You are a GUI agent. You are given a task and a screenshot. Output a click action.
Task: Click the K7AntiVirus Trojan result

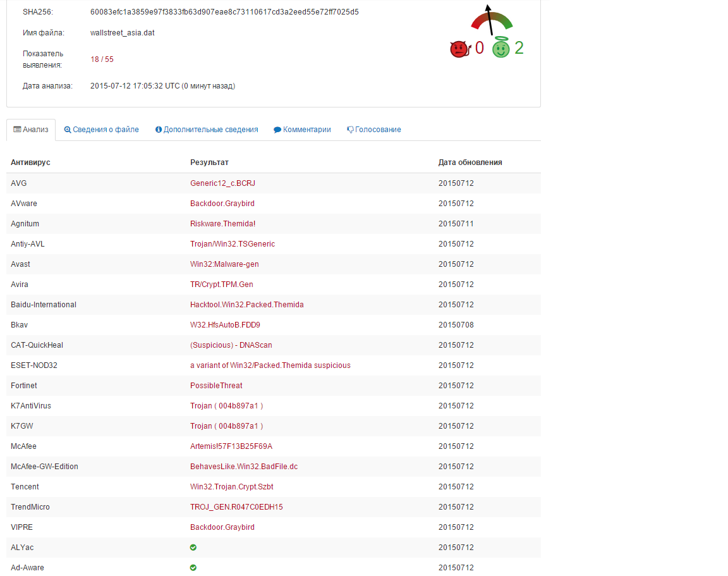click(227, 406)
